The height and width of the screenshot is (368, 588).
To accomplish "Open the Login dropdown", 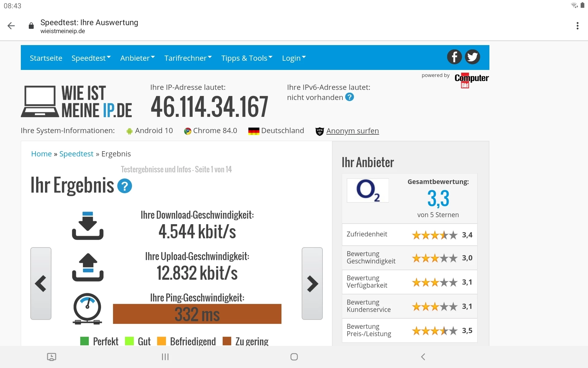I will pos(294,58).
